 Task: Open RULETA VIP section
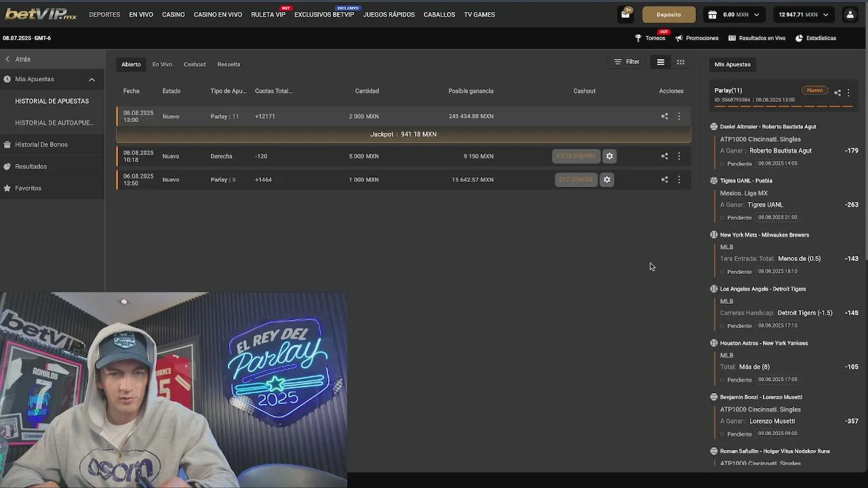click(268, 14)
